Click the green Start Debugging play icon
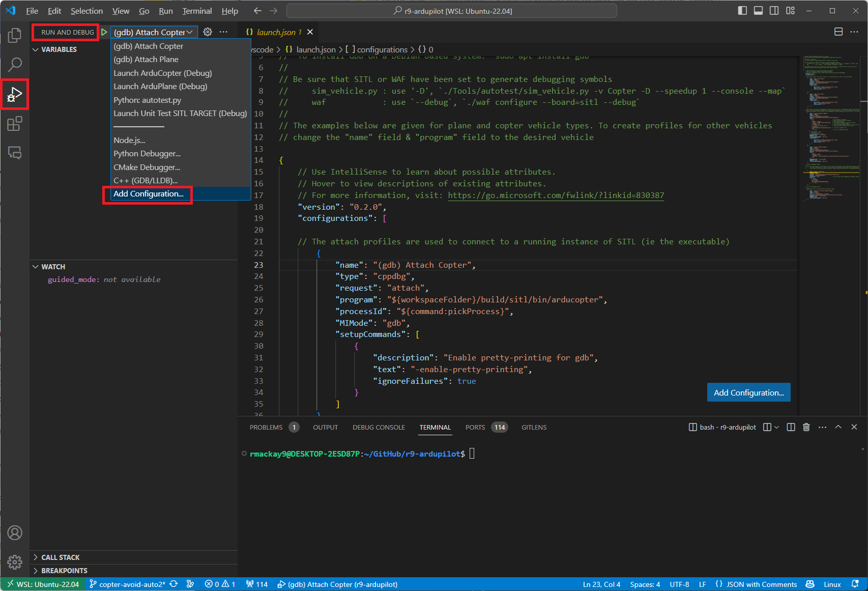Viewport: 868px width, 591px height. coord(104,32)
